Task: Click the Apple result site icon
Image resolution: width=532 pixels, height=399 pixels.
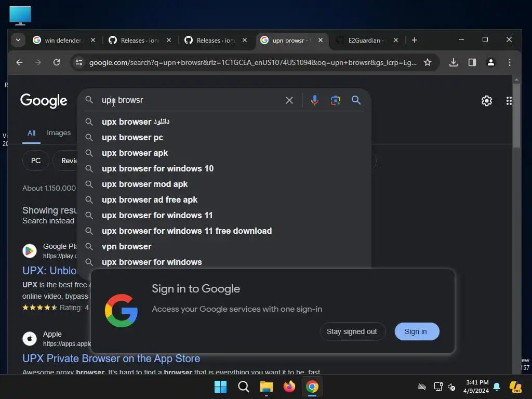Action: pos(30,339)
